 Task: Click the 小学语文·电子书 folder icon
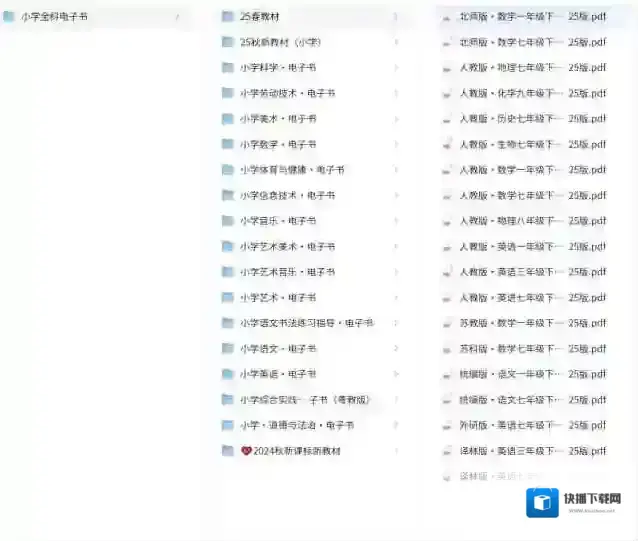click(x=228, y=349)
